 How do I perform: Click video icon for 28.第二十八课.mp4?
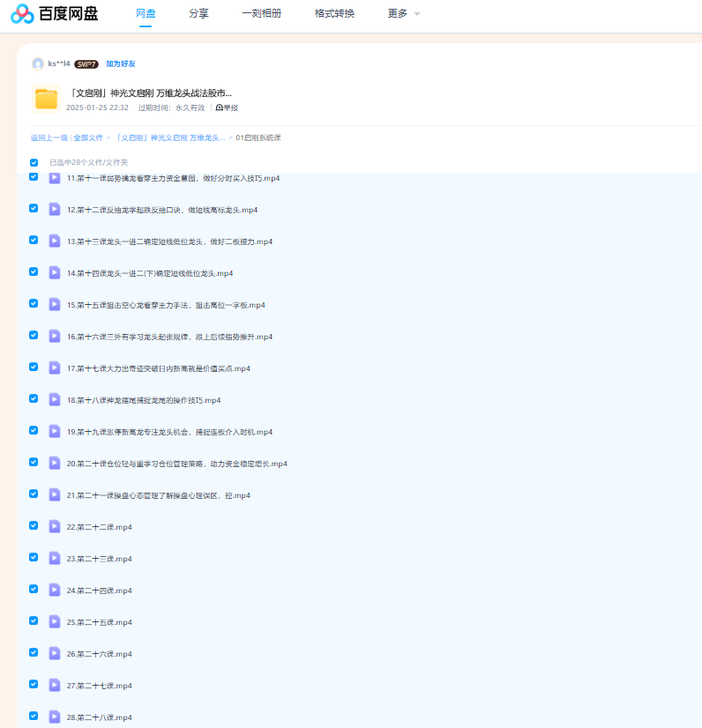55,717
